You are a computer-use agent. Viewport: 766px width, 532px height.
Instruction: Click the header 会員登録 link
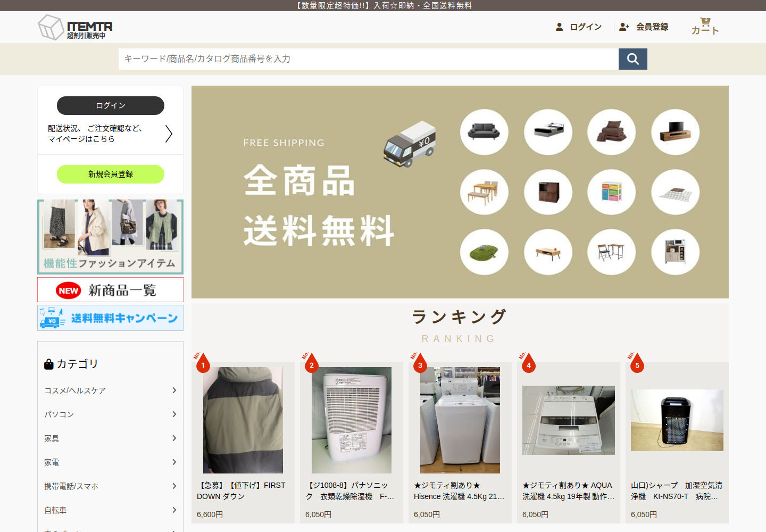coord(652,27)
